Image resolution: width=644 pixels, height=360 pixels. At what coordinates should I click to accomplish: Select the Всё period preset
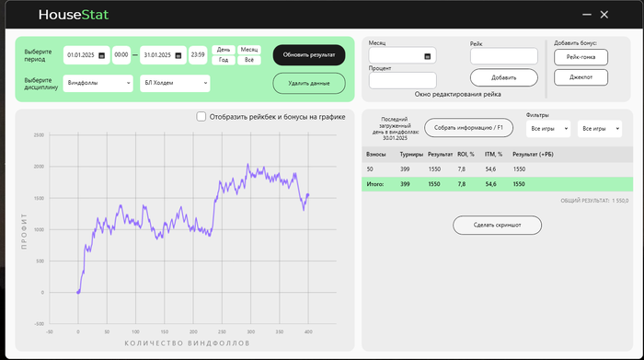point(249,60)
